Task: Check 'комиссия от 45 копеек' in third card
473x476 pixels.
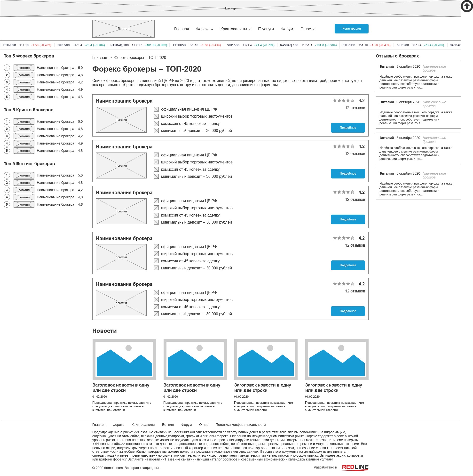Action: click(156, 215)
